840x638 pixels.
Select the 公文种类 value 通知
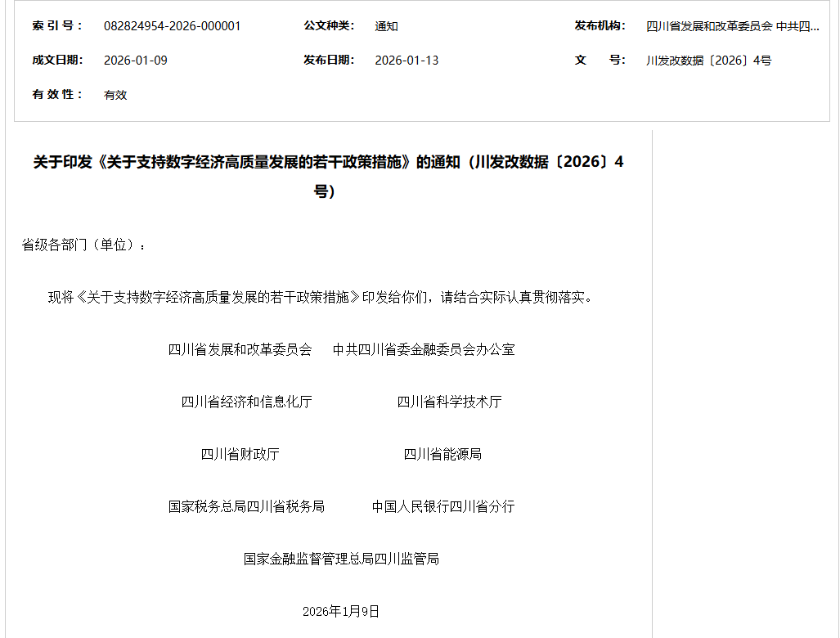pyautogui.click(x=386, y=26)
